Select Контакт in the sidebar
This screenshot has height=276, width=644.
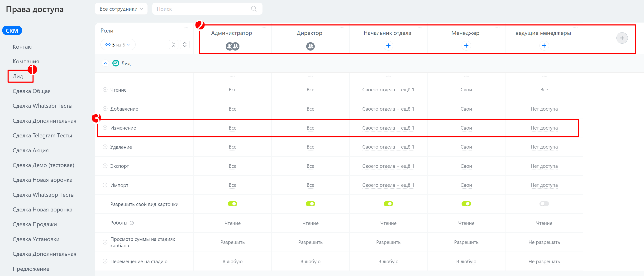click(23, 47)
